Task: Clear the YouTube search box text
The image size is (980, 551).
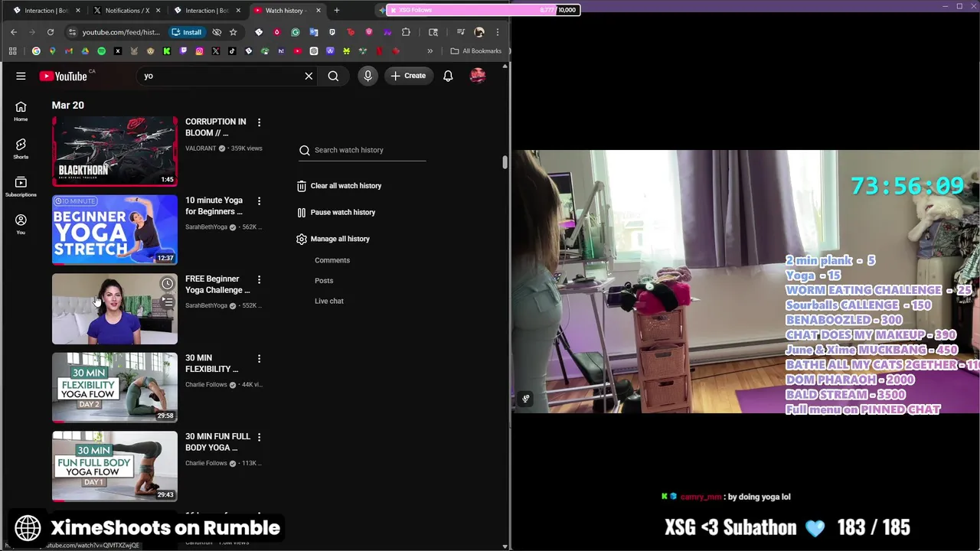Action: (309, 76)
